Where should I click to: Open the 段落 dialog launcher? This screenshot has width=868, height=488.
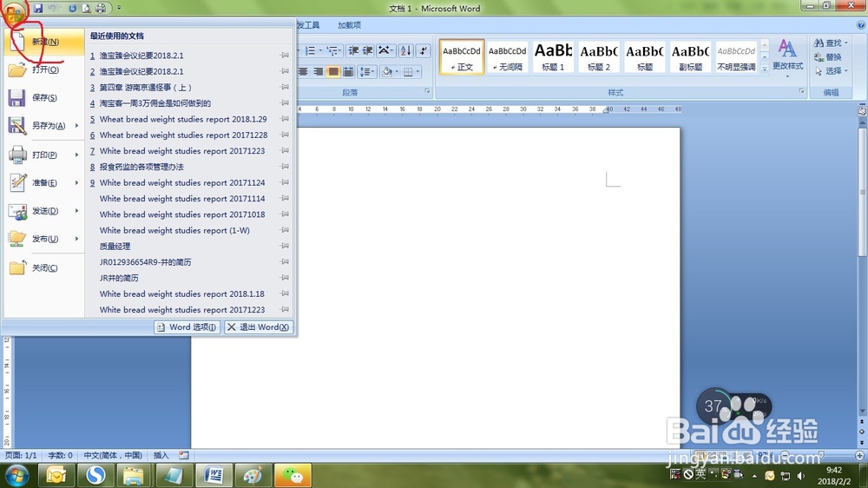point(427,91)
